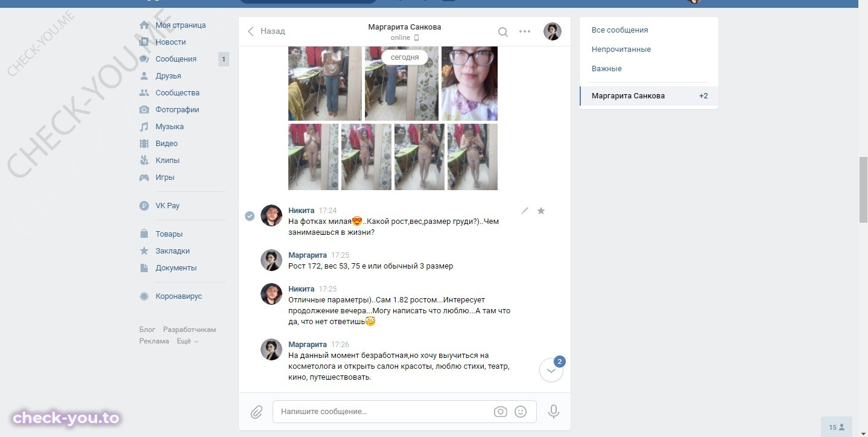868x437 pixels.
Task: Deselect the checked 17:24 message checkmark
Action: click(250, 216)
